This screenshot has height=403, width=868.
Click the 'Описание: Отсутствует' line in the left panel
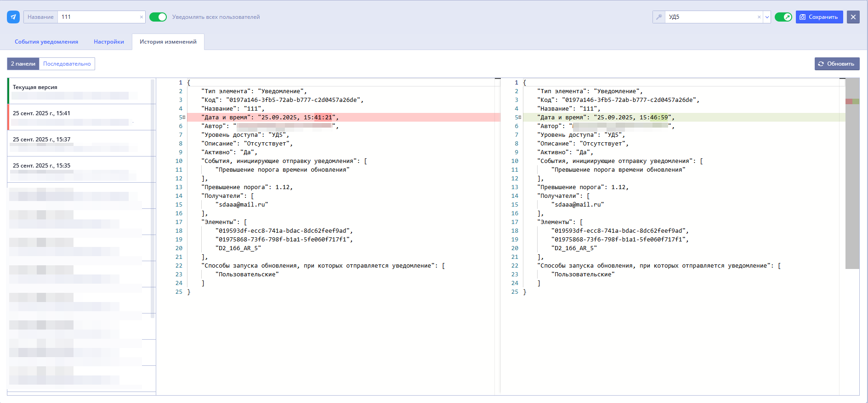247,144
